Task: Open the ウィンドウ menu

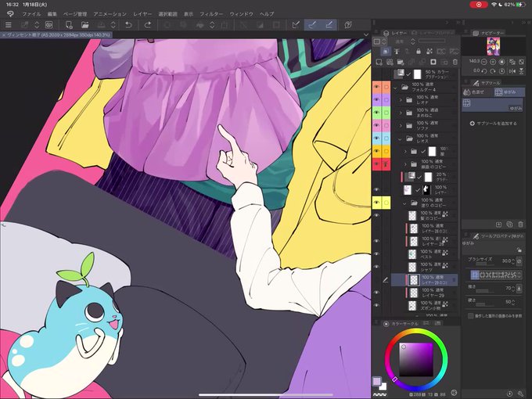Action: [x=242, y=14]
